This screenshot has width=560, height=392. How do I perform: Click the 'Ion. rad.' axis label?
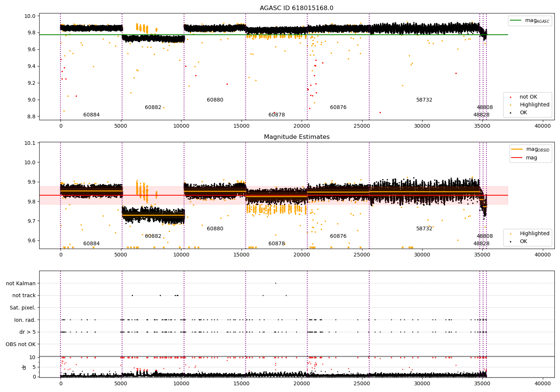pyautogui.click(x=25, y=320)
